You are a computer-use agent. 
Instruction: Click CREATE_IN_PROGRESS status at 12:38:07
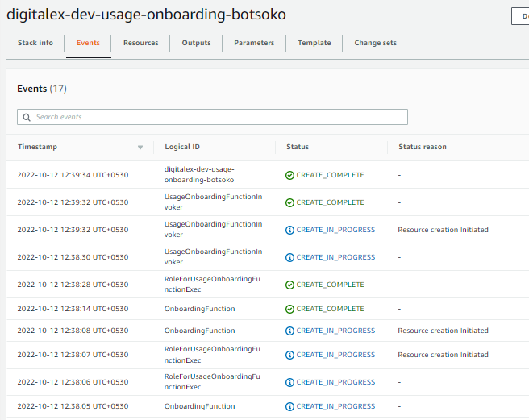click(335, 355)
